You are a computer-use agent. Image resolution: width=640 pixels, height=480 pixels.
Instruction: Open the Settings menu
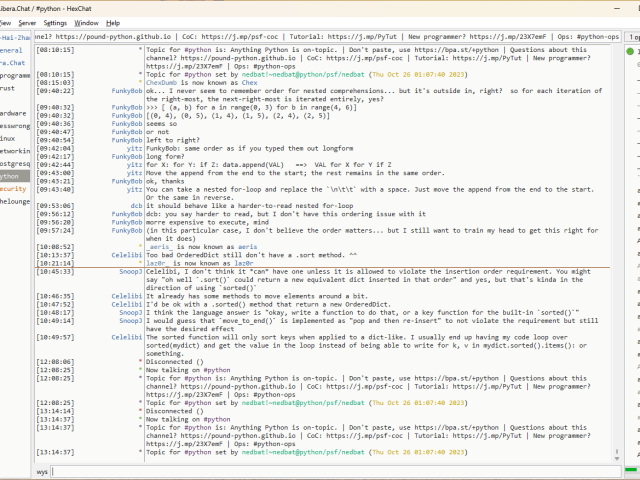coord(56,22)
